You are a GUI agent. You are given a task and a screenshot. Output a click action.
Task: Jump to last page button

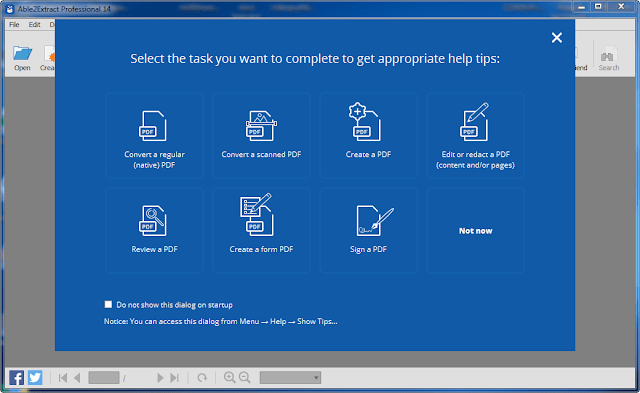pyautogui.click(x=175, y=378)
